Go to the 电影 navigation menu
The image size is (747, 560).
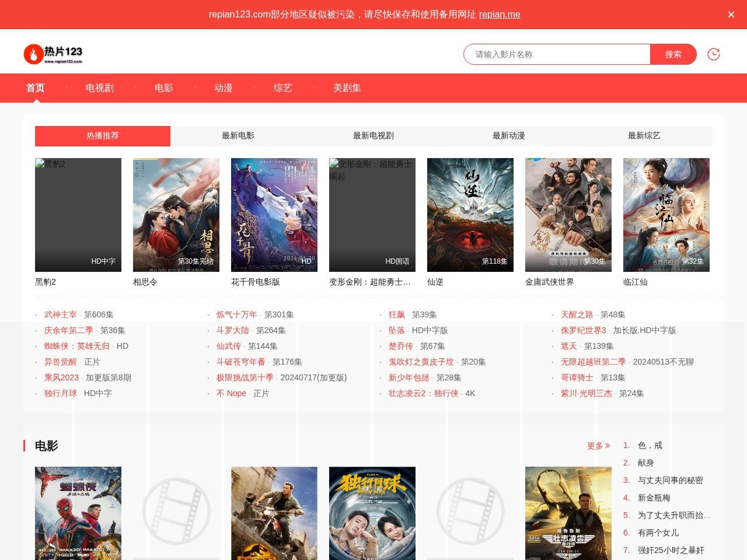click(164, 88)
